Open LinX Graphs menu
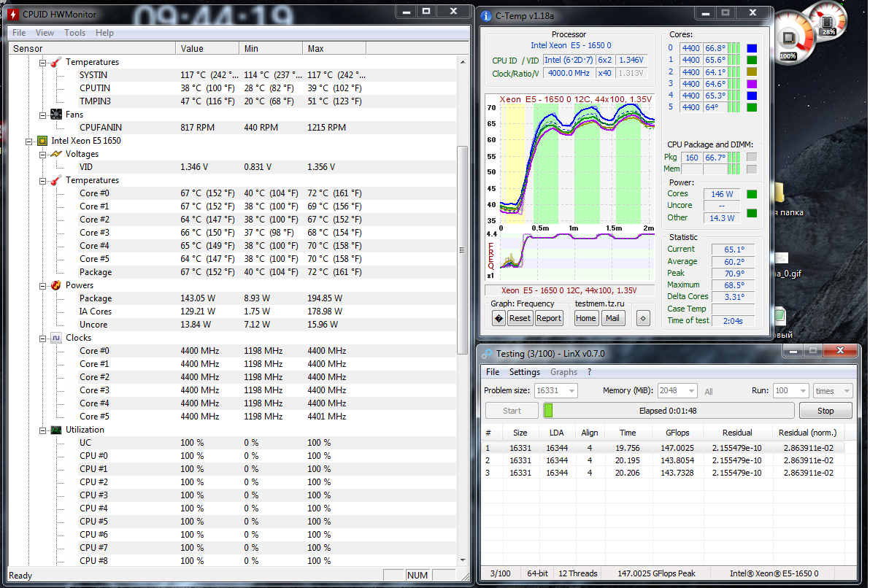 tap(563, 372)
